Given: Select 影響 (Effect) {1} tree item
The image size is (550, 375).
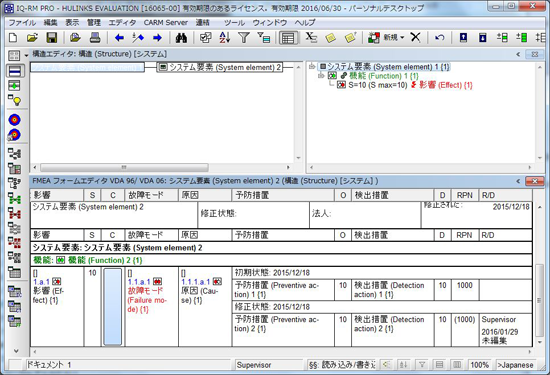Looking at the screenshot, I should tap(445, 85).
